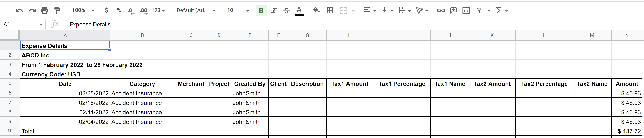Select column E header

pos(250,35)
